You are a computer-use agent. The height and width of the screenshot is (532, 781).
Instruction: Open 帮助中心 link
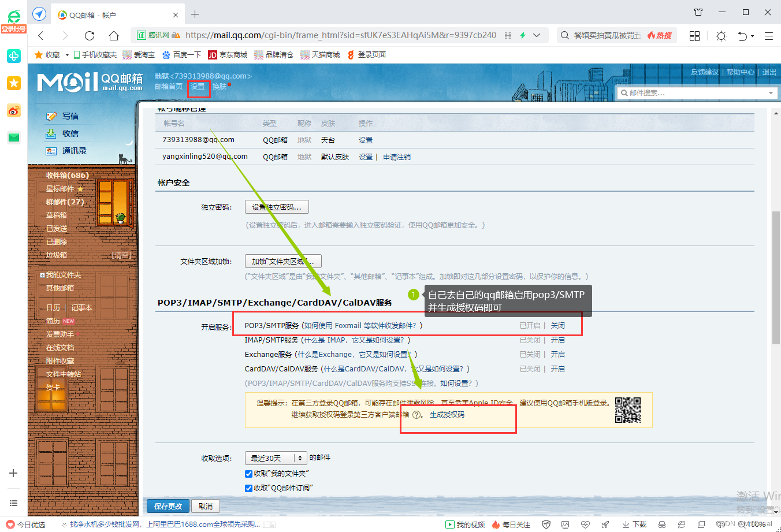coord(741,72)
